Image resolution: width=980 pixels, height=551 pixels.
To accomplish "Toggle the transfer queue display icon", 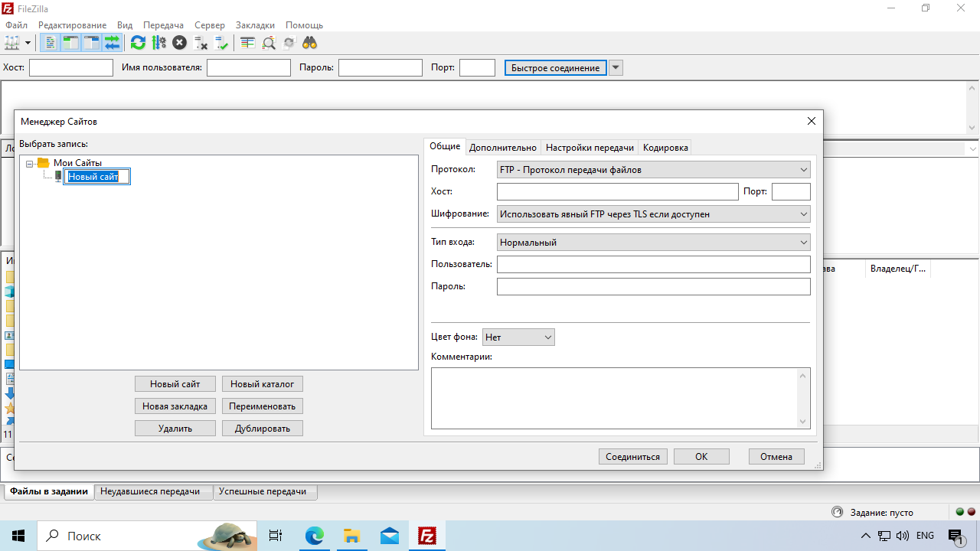I will coord(112,43).
